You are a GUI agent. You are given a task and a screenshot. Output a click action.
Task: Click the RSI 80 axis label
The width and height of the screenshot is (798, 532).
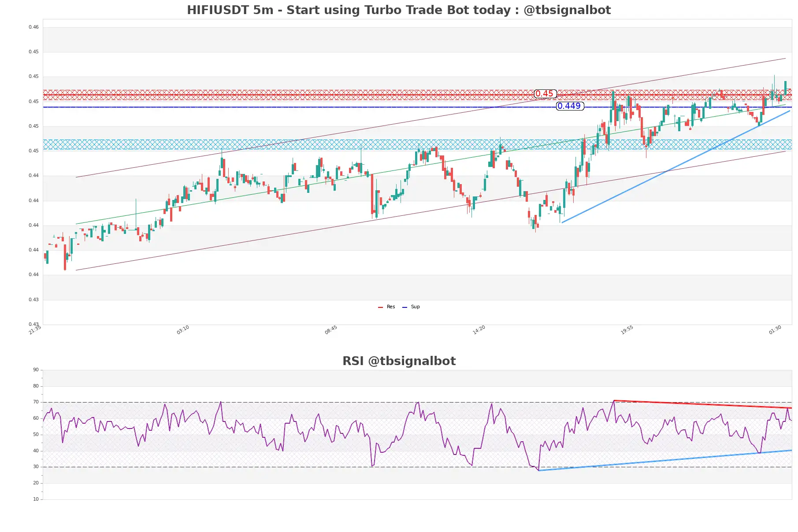36,386
